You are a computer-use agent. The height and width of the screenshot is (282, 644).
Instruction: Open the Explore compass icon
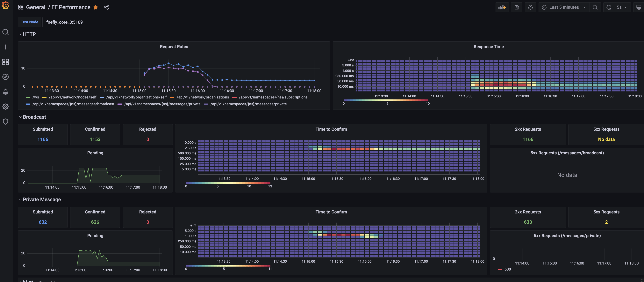5,77
